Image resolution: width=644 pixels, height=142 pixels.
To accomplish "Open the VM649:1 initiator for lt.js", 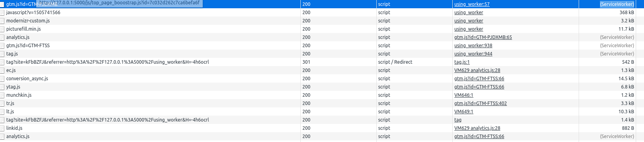I will [x=464, y=112].
